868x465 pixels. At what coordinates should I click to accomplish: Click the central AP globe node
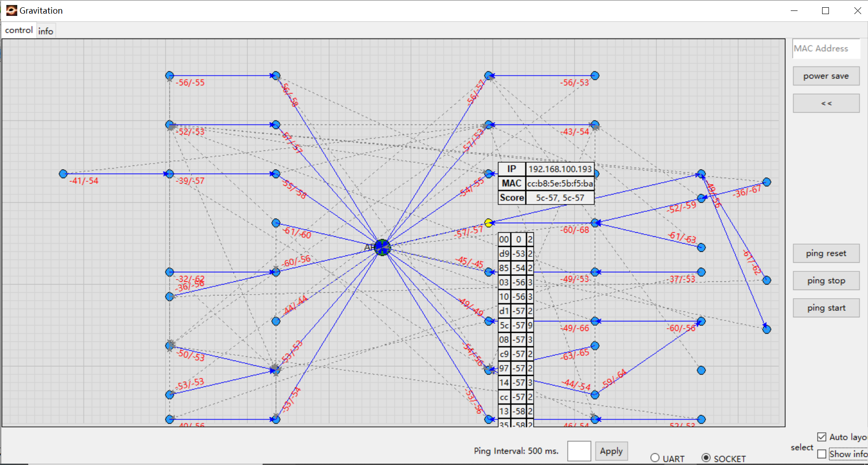click(x=382, y=247)
